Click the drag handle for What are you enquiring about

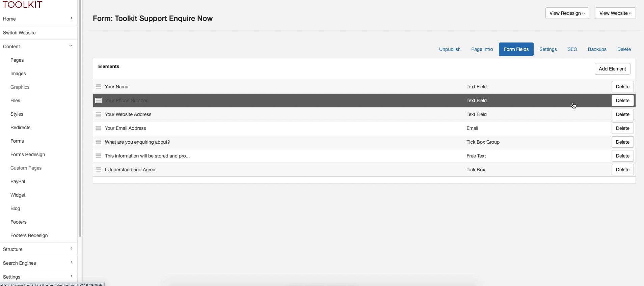pyautogui.click(x=98, y=142)
